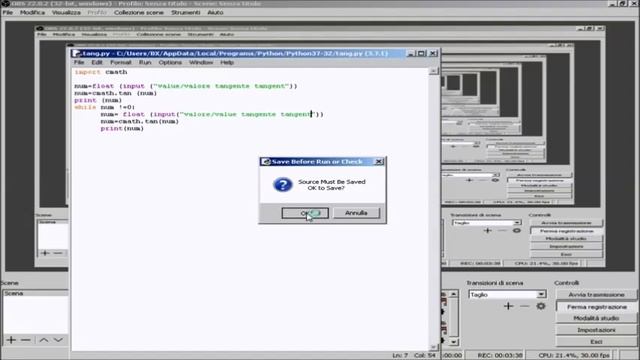640x360 pixels.
Task: Click the OBS application icon in title bar
Action: coord(5,4)
